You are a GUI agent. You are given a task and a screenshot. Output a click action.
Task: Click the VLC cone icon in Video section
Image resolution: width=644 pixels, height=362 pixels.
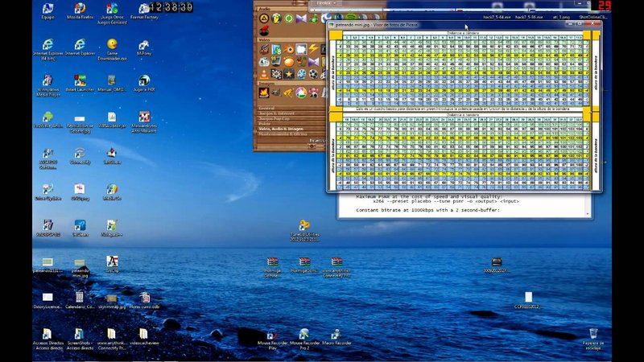coord(264,74)
